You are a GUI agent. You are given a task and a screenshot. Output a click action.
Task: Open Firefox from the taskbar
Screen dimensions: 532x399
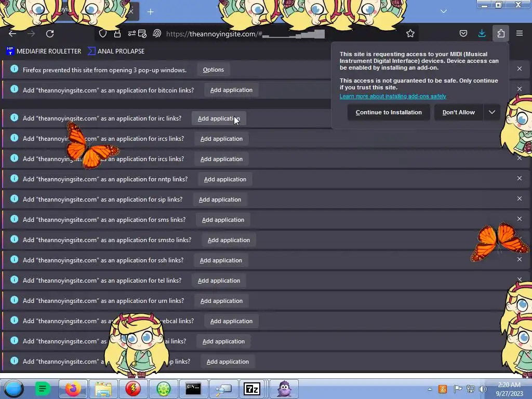pyautogui.click(x=73, y=389)
